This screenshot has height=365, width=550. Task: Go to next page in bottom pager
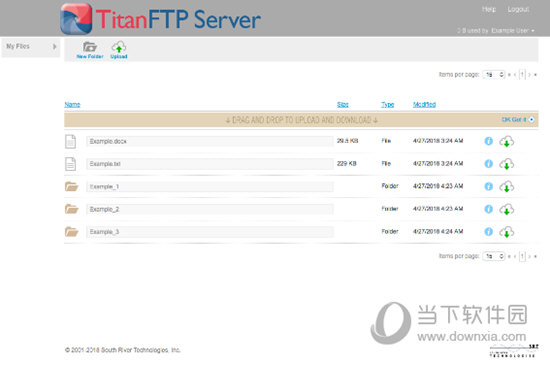point(529,256)
